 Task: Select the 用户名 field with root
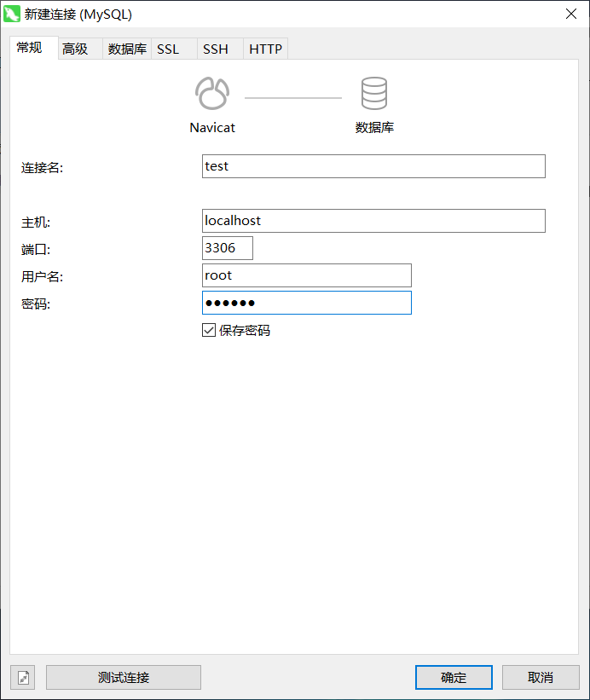[x=307, y=275]
